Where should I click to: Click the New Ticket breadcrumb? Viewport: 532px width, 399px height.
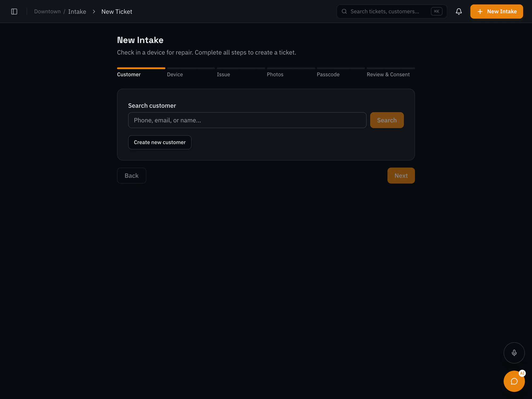click(117, 12)
